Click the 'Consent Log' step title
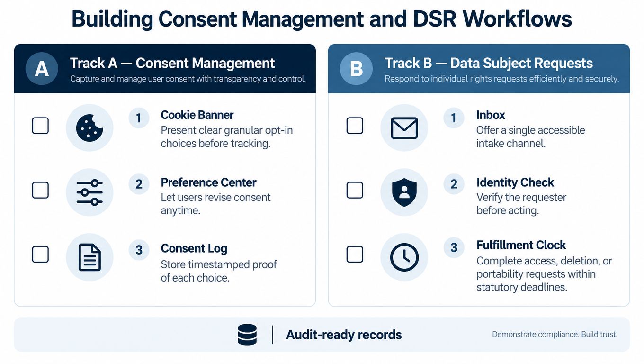 194,248
